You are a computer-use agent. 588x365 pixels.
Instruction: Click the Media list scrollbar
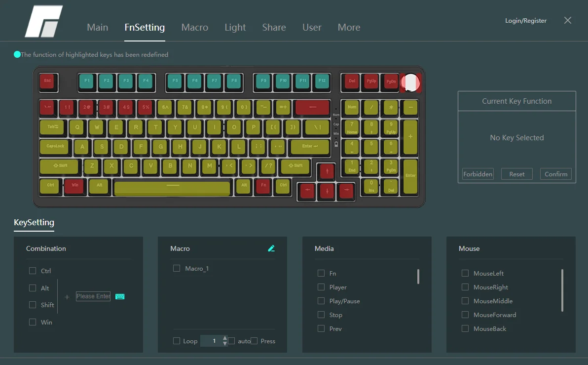pyautogui.click(x=418, y=277)
